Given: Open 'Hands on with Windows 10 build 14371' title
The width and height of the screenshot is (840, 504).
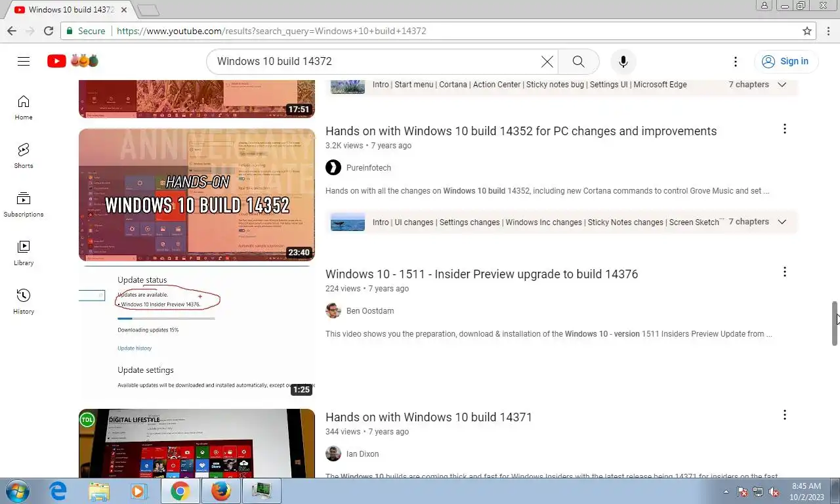Looking at the screenshot, I should pyautogui.click(x=429, y=417).
